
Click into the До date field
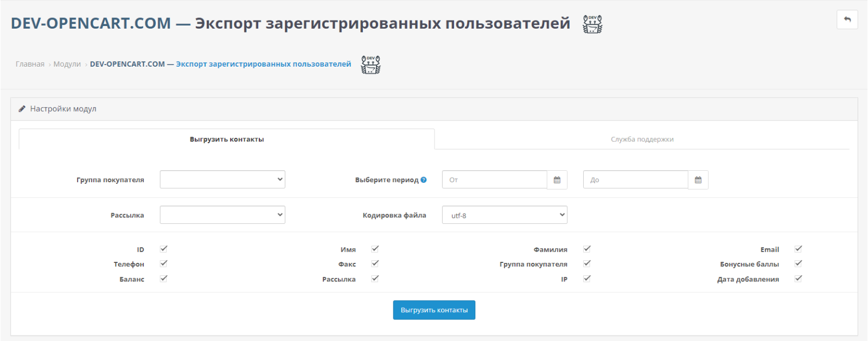click(635, 180)
